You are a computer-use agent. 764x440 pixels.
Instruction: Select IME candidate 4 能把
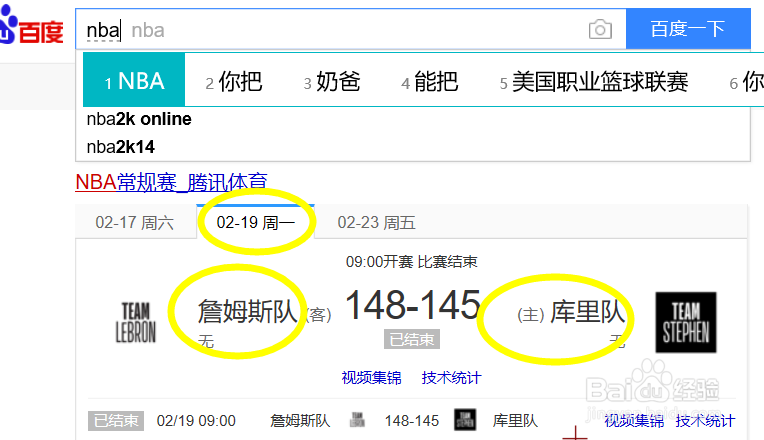[x=429, y=81]
